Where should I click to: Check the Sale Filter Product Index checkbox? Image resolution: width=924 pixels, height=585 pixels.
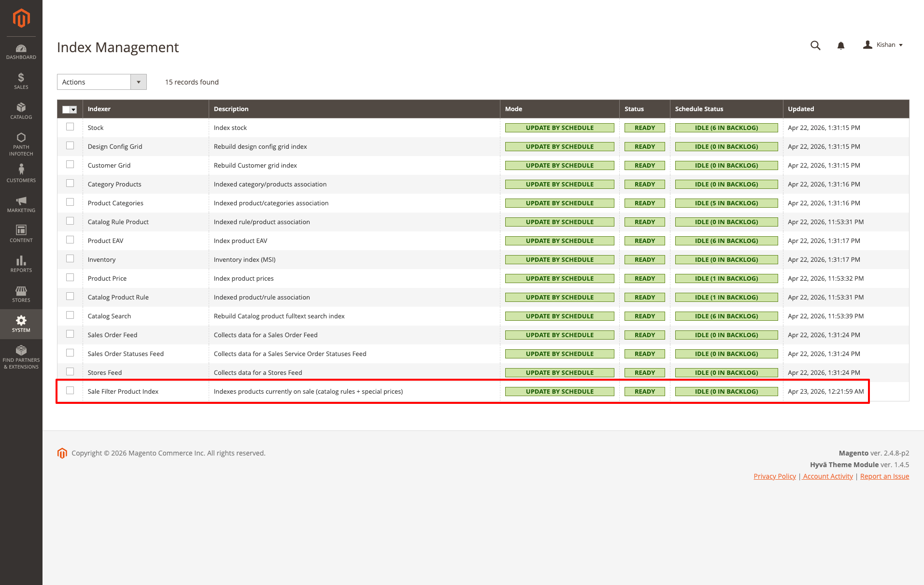70,390
